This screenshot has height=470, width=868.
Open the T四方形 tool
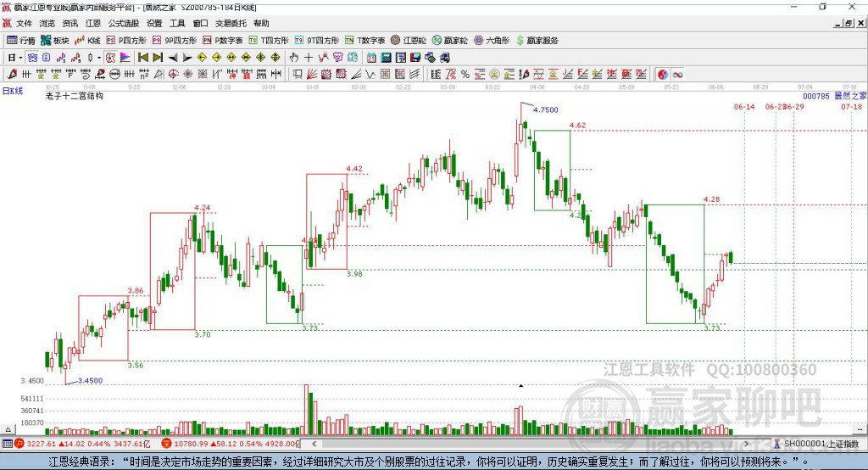click(x=269, y=41)
